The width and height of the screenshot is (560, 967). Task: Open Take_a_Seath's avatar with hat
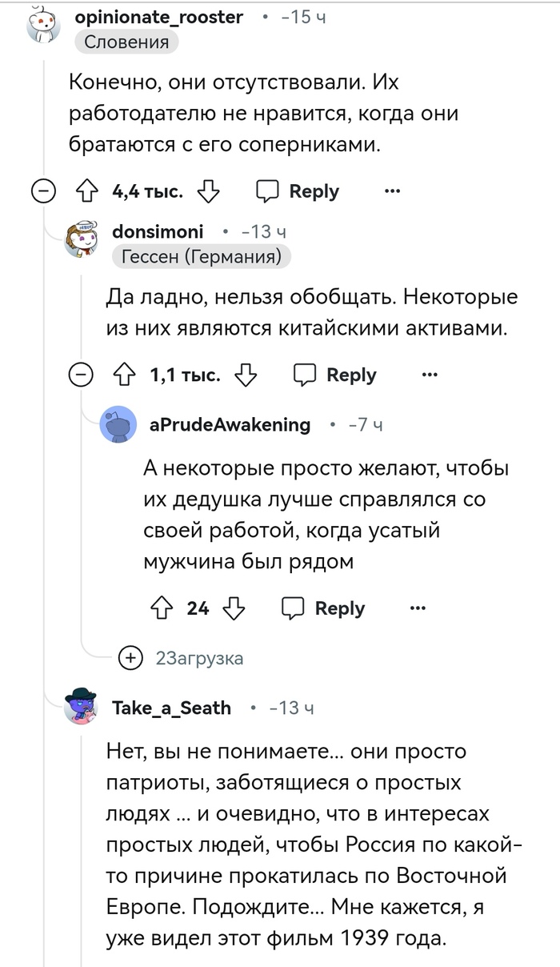(82, 706)
